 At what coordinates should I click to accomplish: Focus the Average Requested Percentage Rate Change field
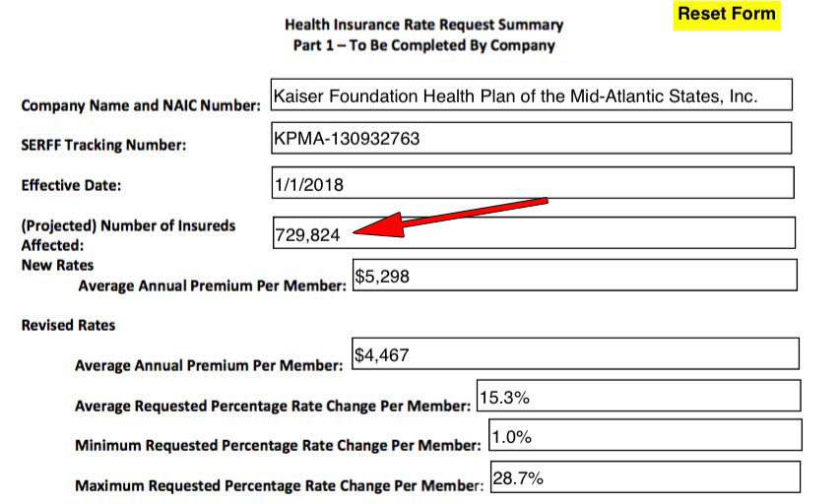[637, 397]
